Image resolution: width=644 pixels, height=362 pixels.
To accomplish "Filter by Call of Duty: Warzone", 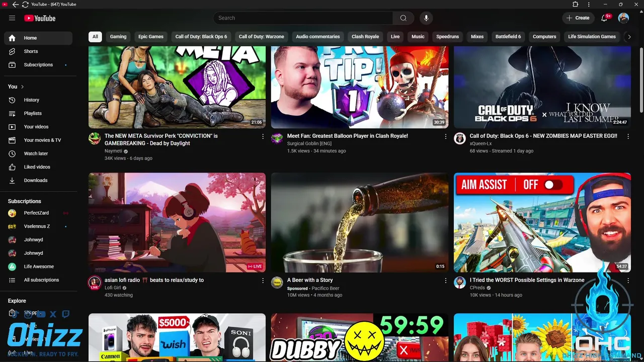I will tap(262, 37).
